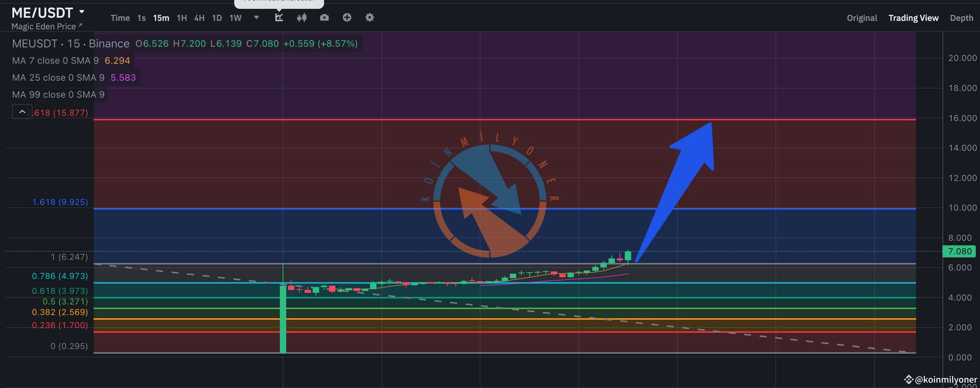The height and width of the screenshot is (388, 980).
Task: Select the 1D interval button
Action: point(217,17)
